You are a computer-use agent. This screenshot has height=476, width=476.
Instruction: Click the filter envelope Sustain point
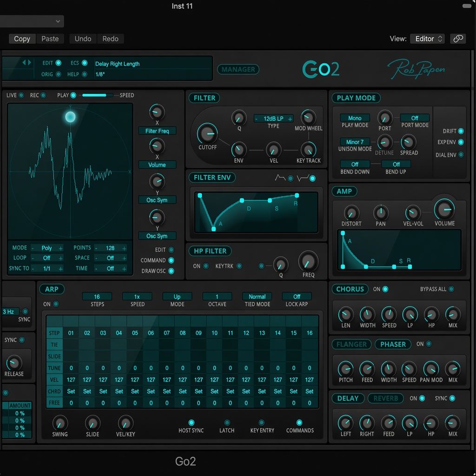(270, 200)
